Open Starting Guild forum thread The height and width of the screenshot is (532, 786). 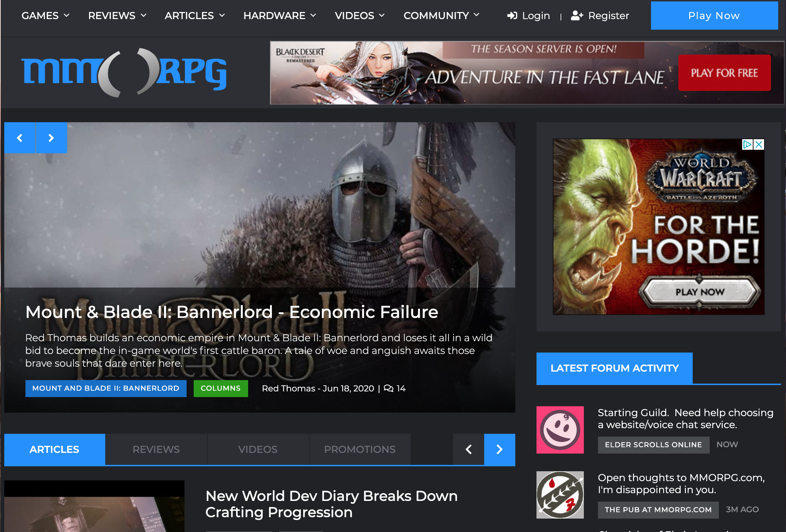click(x=686, y=419)
